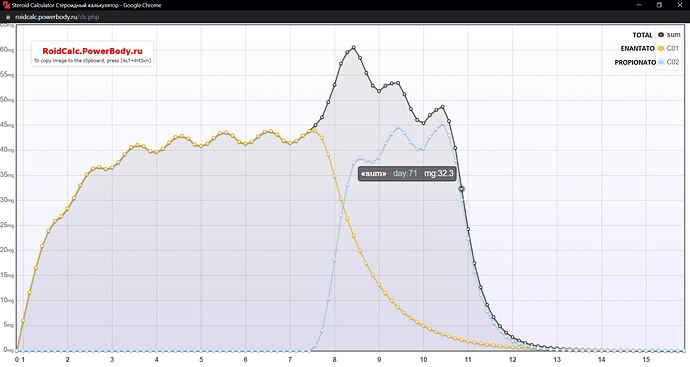Click the sum tooltip showing mg:32.3
The height and width of the screenshot is (367, 690).
(x=407, y=173)
